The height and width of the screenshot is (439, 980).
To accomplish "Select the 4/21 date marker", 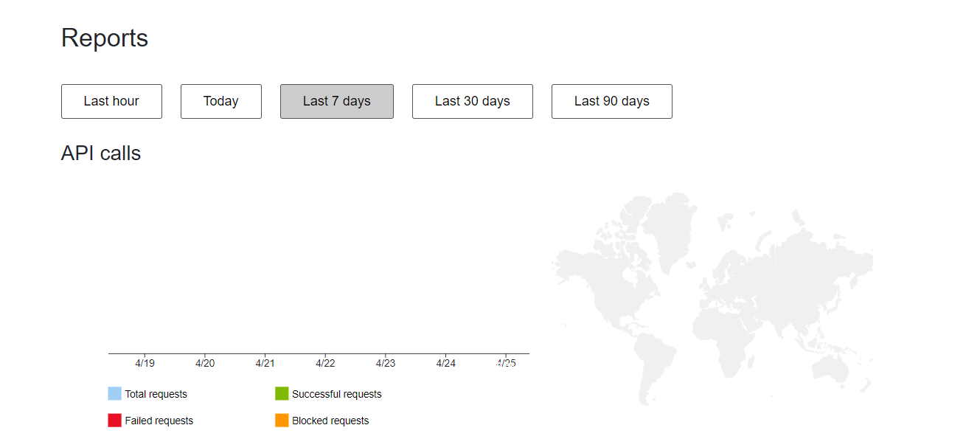I will [x=265, y=363].
